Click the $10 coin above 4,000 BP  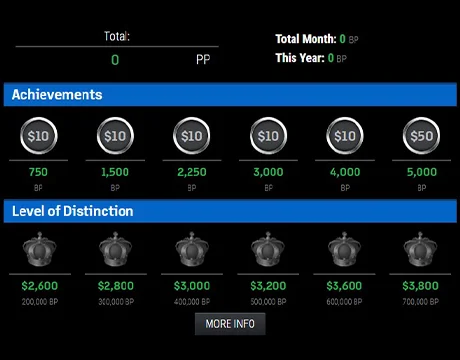coord(345,136)
